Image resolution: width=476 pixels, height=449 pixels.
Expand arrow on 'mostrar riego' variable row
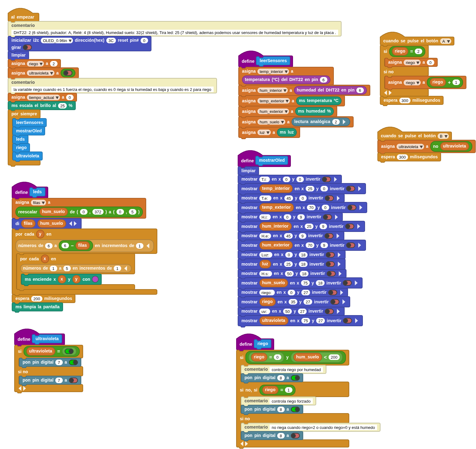pyautogui.click(x=344, y=302)
